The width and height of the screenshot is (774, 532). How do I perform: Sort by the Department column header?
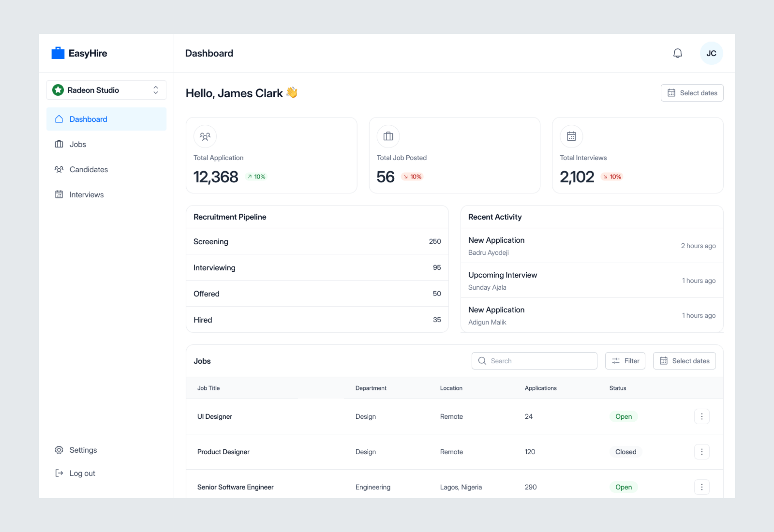coord(371,388)
